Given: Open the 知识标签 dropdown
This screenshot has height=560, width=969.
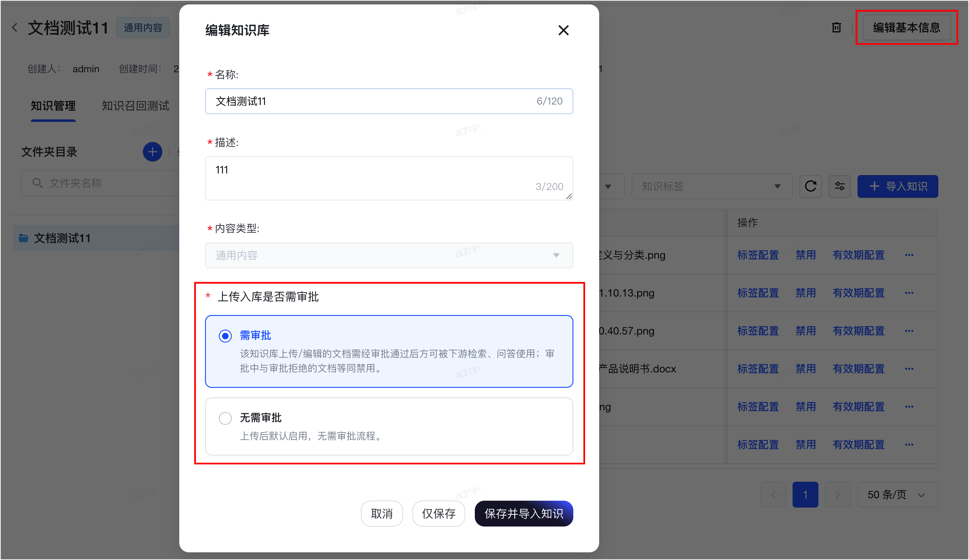Looking at the screenshot, I should (x=712, y=186).
